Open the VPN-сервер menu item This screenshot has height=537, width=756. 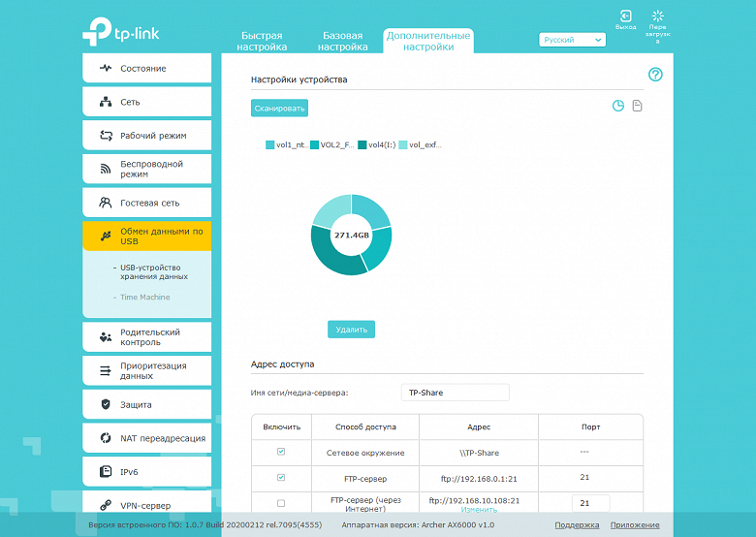pos(147,505)
